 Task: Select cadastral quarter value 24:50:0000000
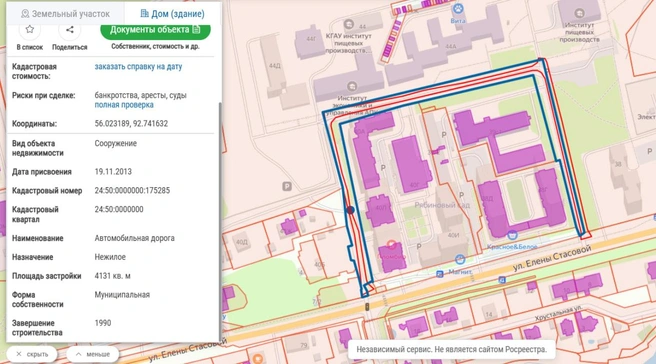[x=119, y=209]
